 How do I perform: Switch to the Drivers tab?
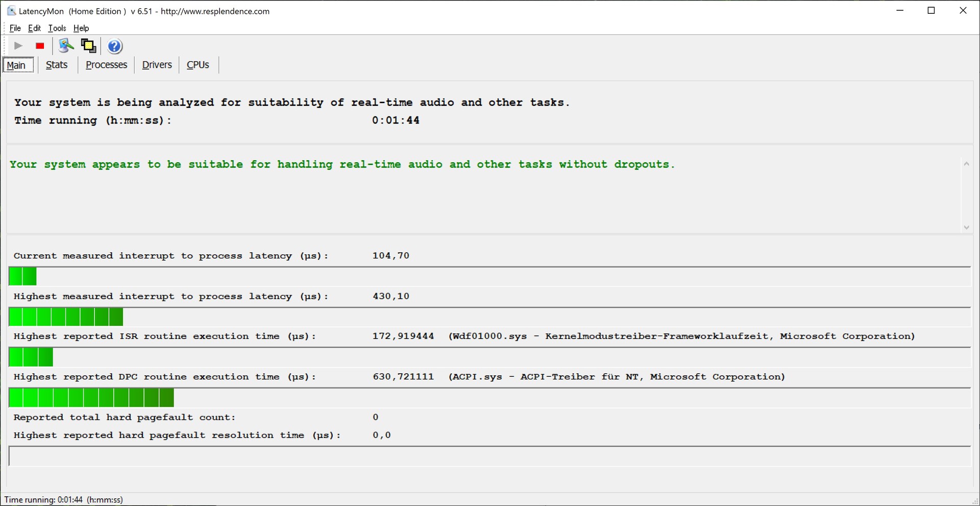(157, 65)
